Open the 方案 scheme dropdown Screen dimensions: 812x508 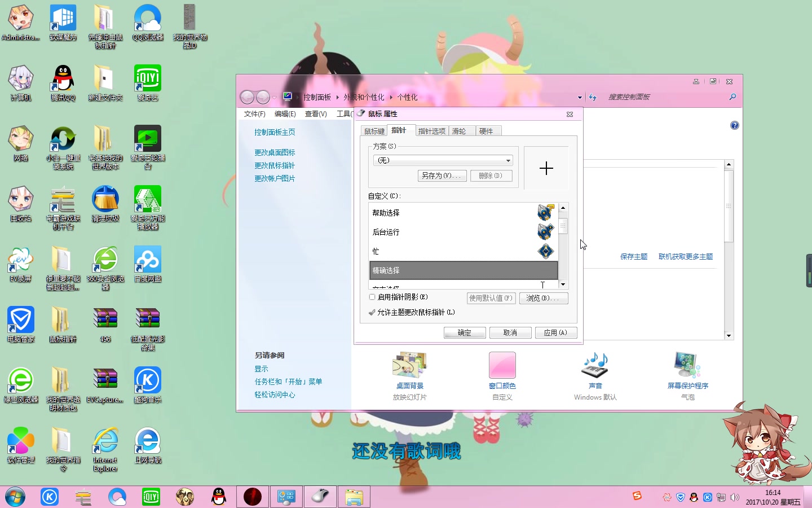pos(443,160)
